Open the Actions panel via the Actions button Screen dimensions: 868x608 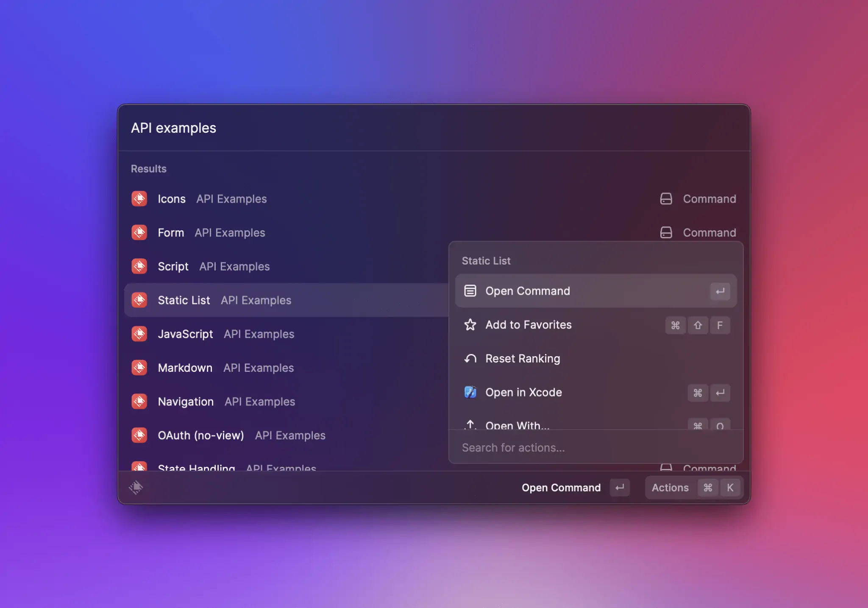[x=670, y=488]
